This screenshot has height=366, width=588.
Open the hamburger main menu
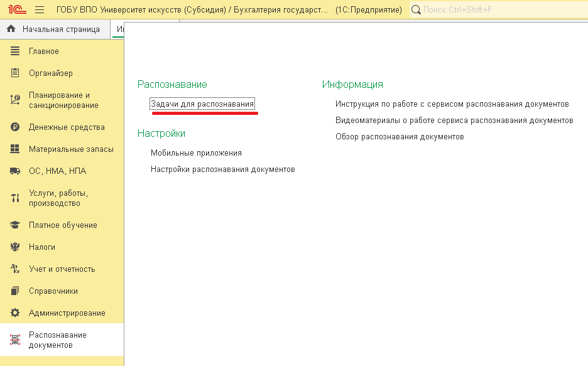tap(40, 10)
